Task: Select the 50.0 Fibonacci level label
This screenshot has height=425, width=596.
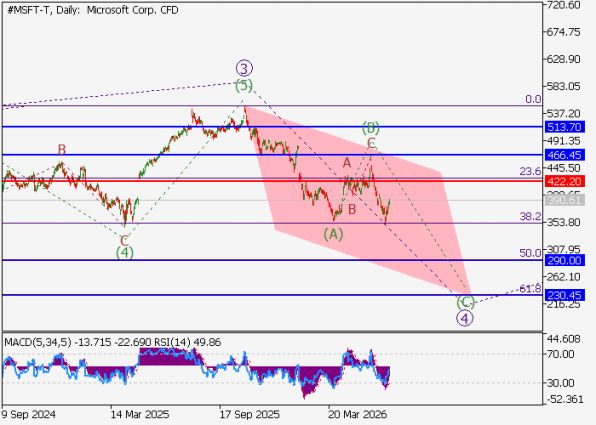Action: [530, 253]
